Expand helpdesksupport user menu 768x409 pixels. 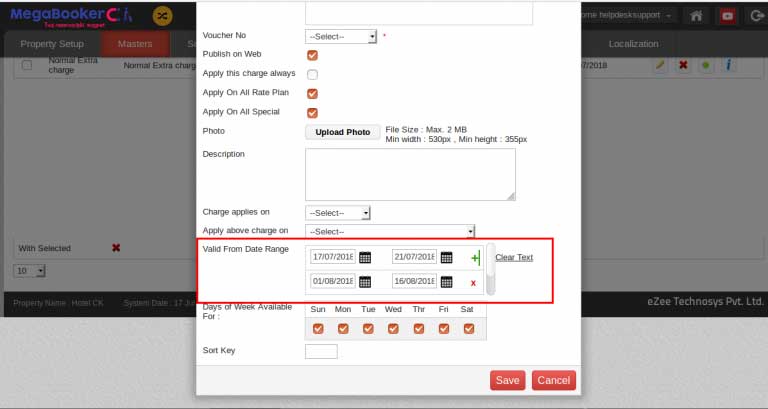click(x=625, y=15)
